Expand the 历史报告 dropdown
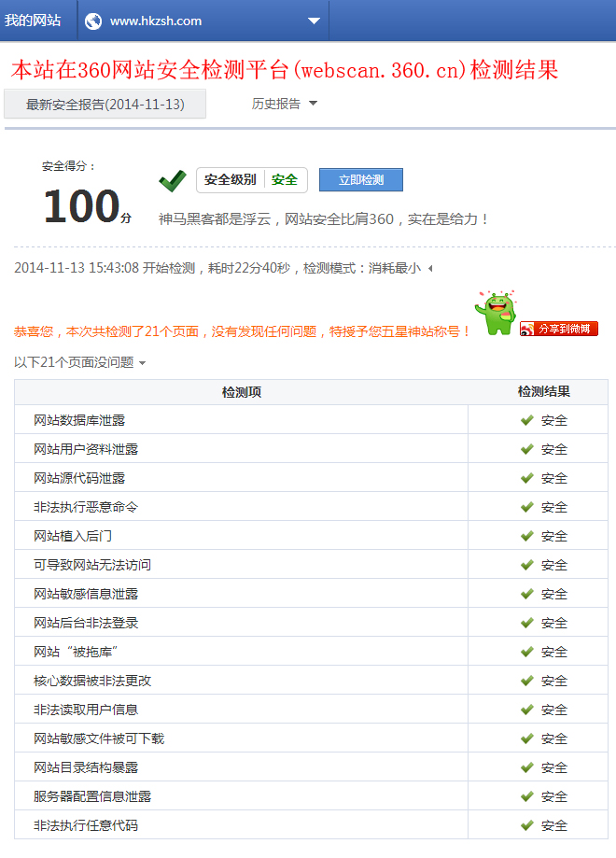The image size is (616, 858). coord(313,104)
